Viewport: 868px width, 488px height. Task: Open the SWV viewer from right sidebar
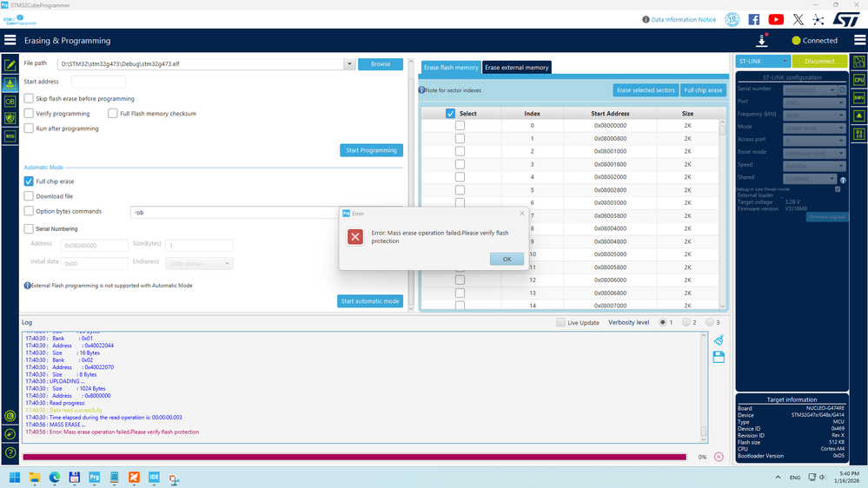[859, 98]
